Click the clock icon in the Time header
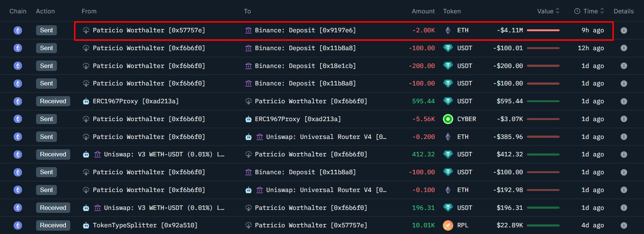This screenshot has width=644, height=234. (577, 11)
